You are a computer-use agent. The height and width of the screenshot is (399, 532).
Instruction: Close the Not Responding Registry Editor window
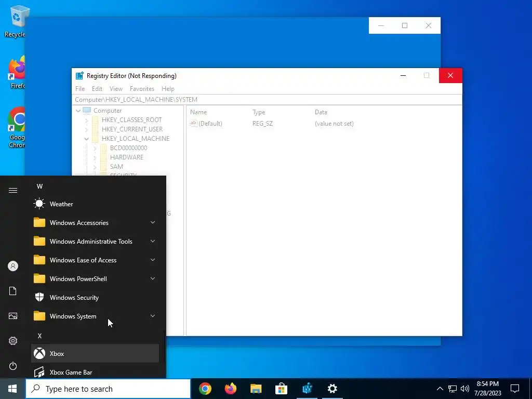(x=450, y=75)
